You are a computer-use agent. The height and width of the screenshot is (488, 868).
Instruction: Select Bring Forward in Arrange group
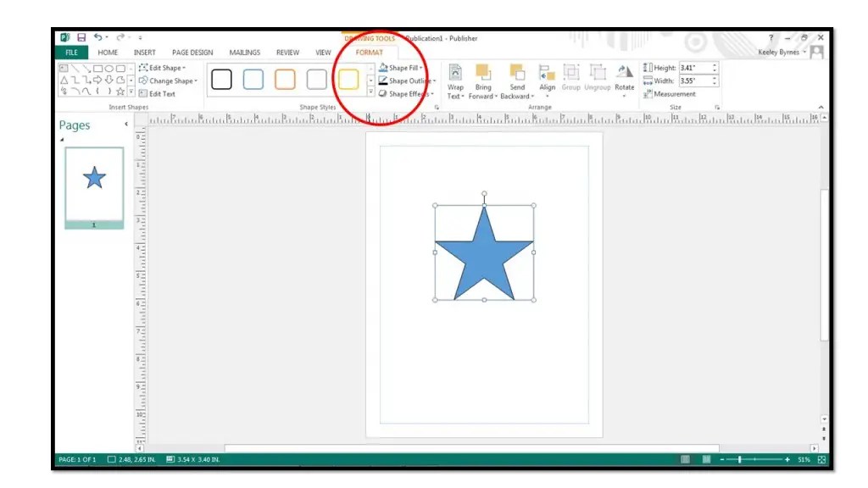483,76
